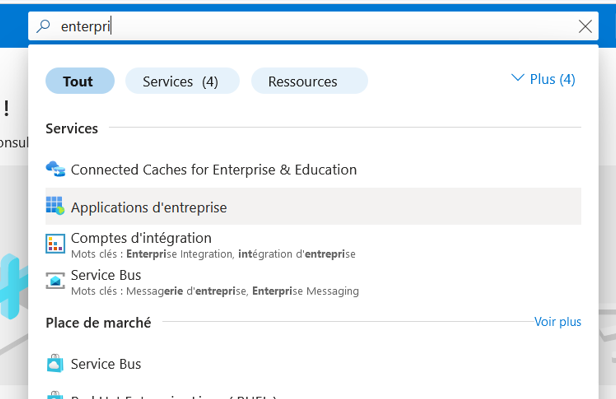Clear the search box with the X

[x=585, y=26]
